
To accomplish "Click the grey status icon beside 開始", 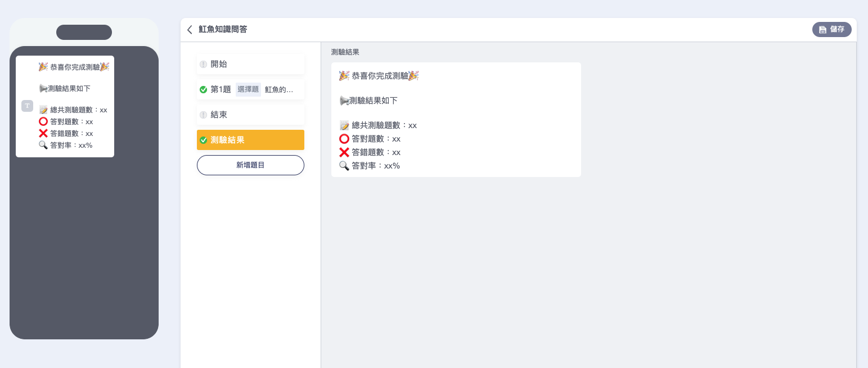I will (203, 64).
